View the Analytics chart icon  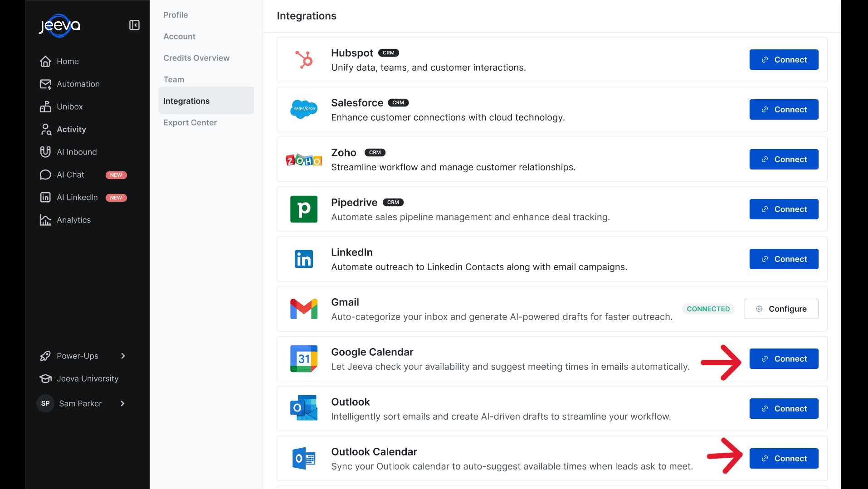click(45, 220)
